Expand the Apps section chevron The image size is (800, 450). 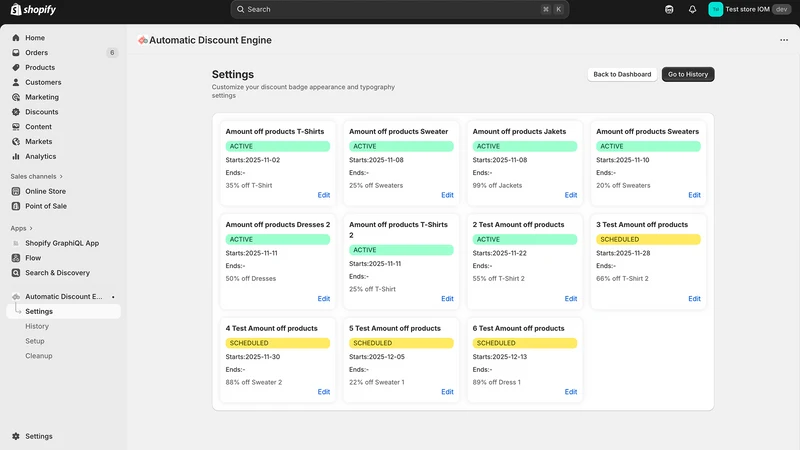(31, 229)
